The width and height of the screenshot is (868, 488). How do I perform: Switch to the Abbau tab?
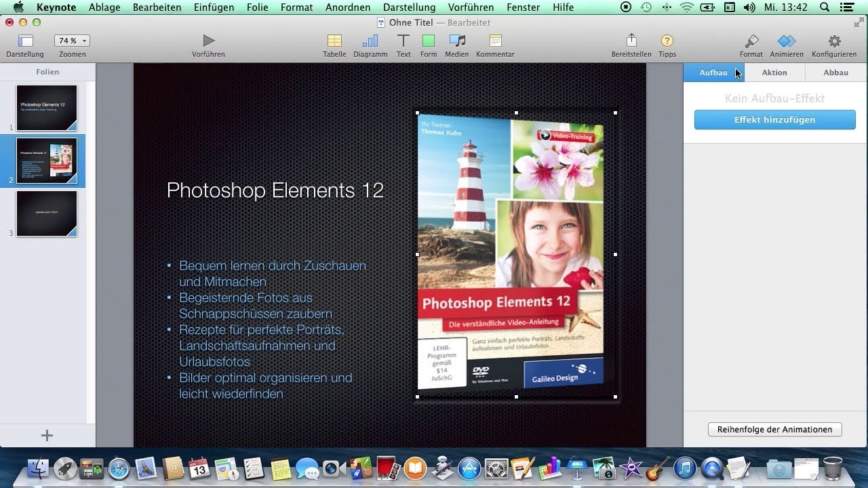click(836, 73)
